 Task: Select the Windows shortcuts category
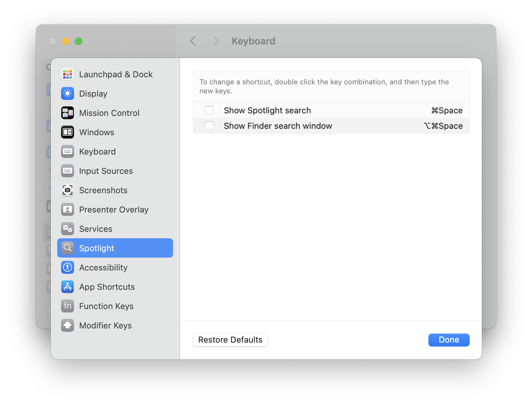(x=115, y=132)
